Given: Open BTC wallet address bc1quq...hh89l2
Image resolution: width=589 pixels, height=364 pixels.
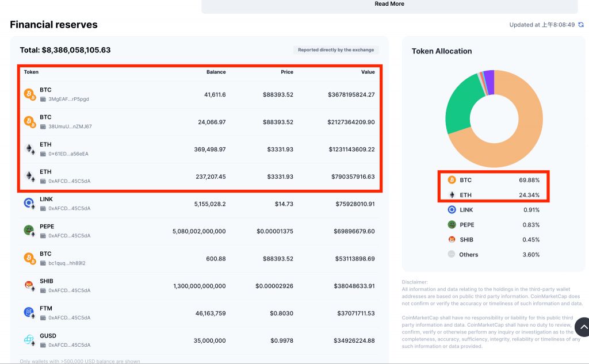Looking at the screenshot, I should [x=67, y=263].
